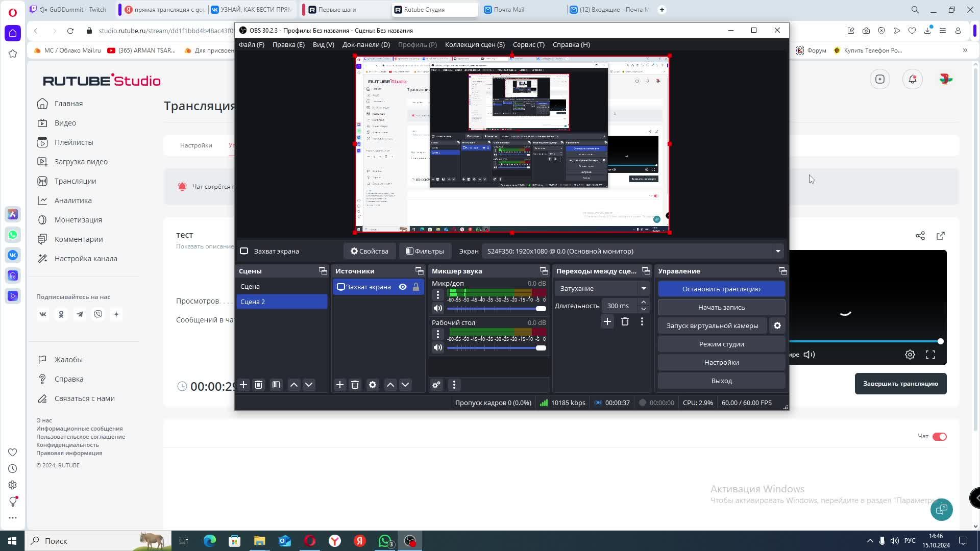Image resolution: width=980 pixels, height=551 pixels.
Task: Delete selected scene with trash icon
Action: coord(258,385)
